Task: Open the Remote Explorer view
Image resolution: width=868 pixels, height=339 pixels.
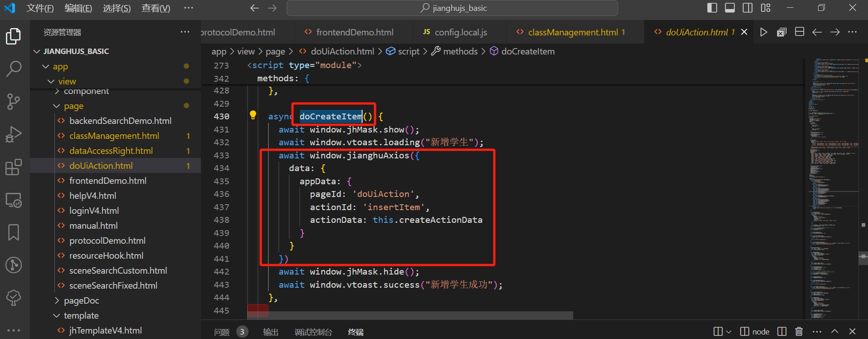Action: [14, 200]
